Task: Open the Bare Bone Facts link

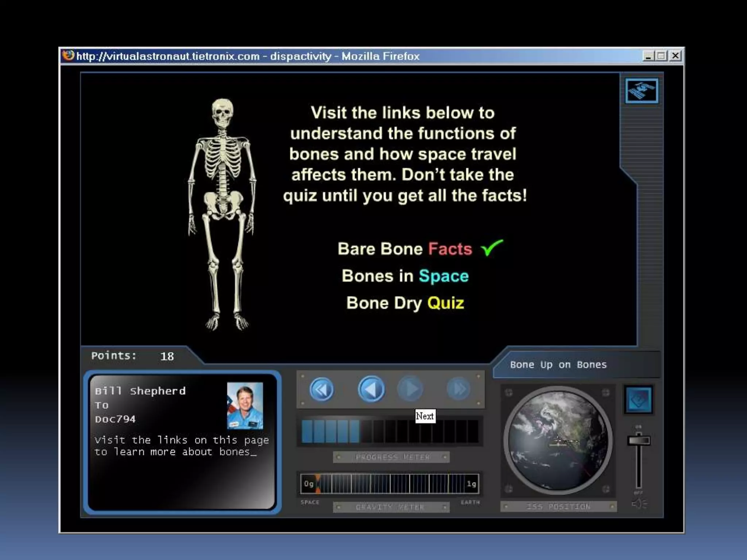Action: point(405,249)
